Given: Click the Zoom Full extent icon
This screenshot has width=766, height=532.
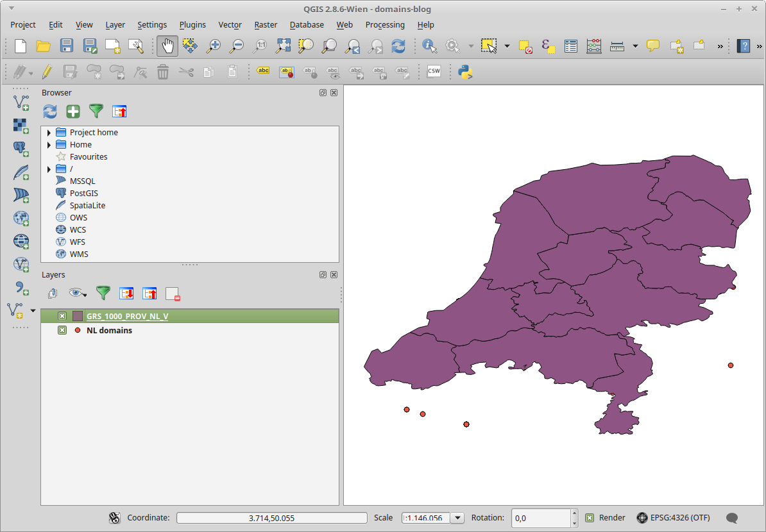Looking at the screenshot, I should (283, 46).
